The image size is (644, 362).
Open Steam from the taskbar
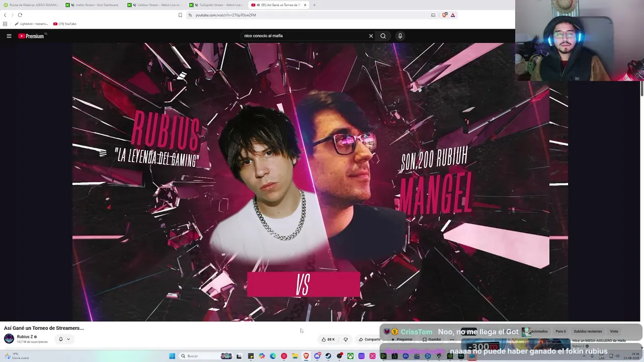[328, 356]
